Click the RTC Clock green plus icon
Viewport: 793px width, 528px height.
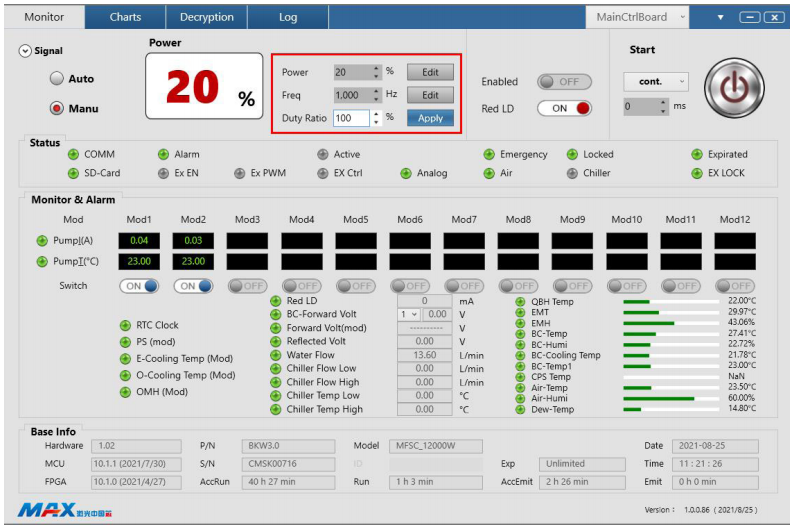[125, 325]
